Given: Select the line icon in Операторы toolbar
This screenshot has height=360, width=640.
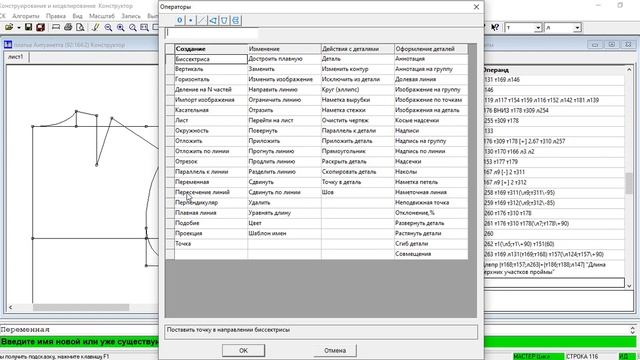Looking at the screenshot, I should 202,20.
